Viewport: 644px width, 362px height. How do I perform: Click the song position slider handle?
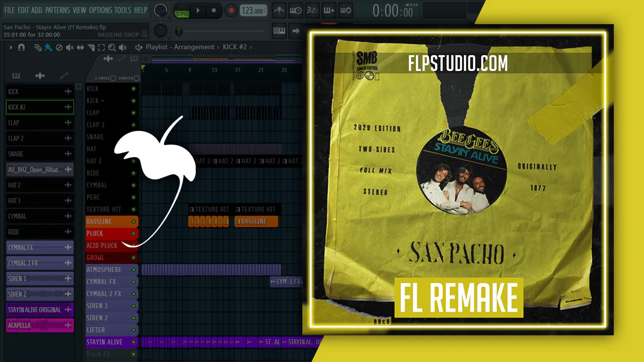[x=179, y=31]
